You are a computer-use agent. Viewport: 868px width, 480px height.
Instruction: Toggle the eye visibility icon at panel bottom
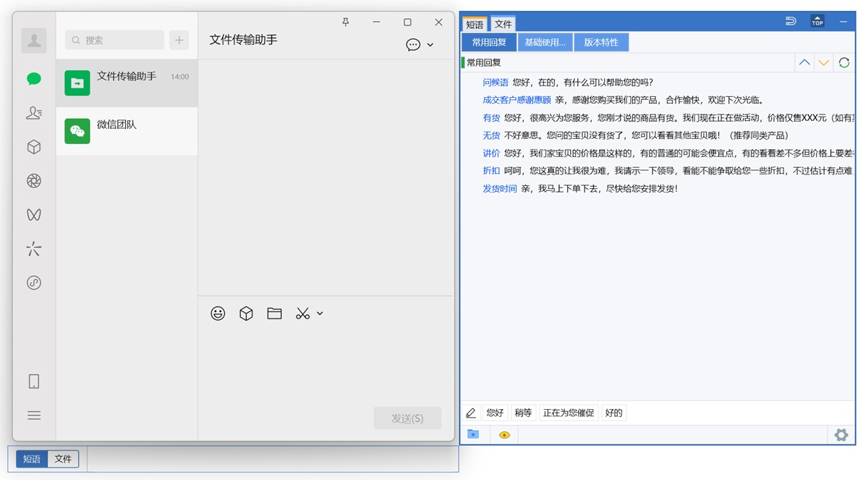click(x=504, y=434)
